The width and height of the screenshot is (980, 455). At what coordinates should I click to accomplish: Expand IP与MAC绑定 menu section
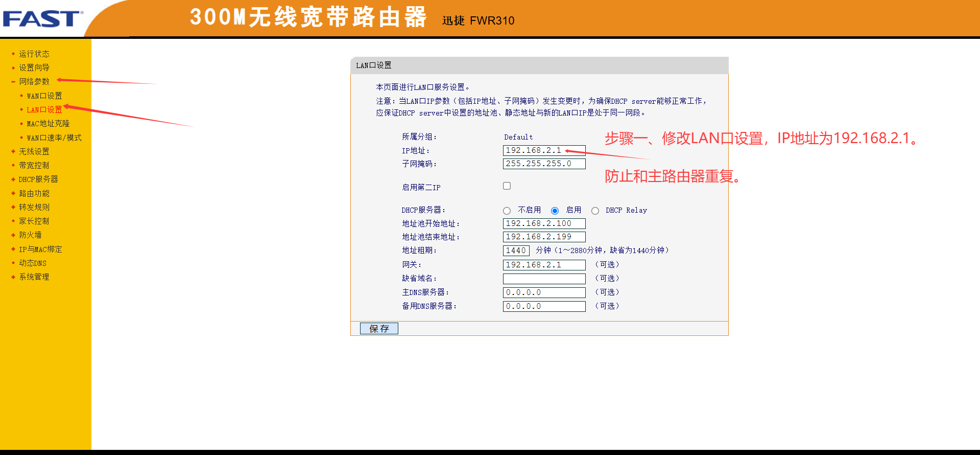tap(40, 249)
